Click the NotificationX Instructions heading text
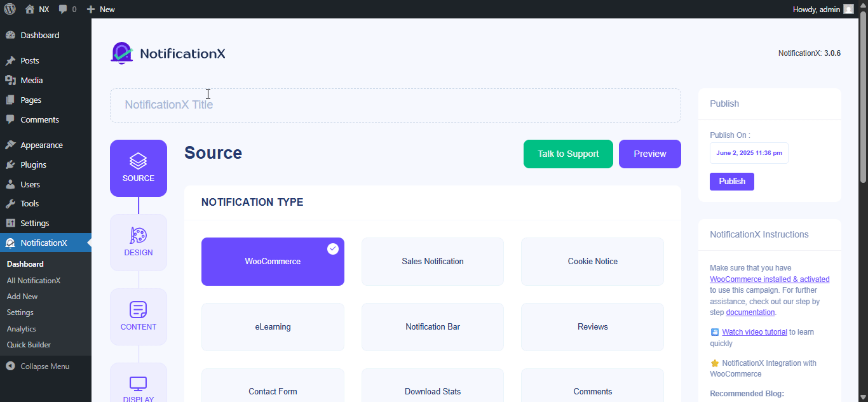The image size is (868, 402). pyautogui.click(x=759, y=234)
